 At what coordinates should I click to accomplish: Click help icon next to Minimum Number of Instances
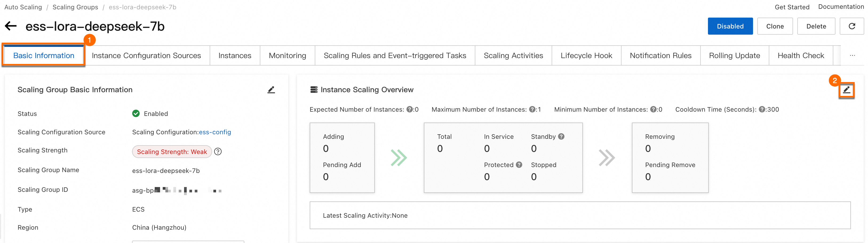653,110
